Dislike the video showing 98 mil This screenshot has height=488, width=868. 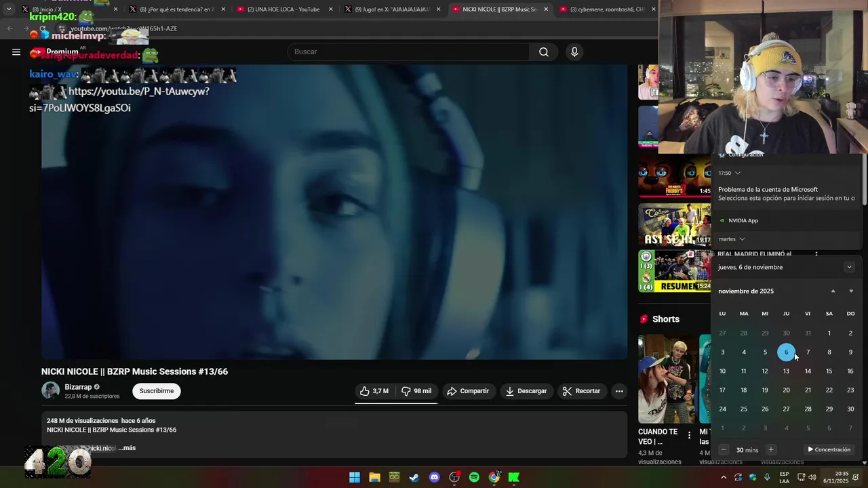click(416, 391)
